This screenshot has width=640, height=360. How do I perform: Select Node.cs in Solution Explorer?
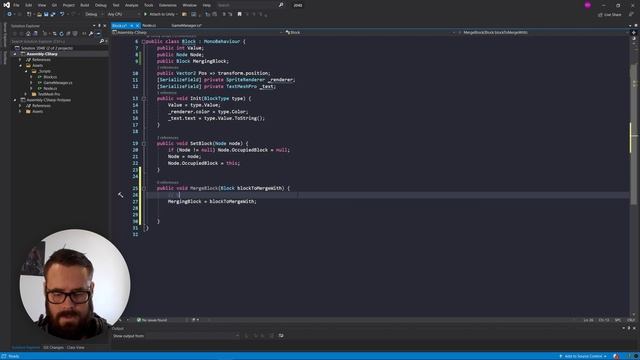(x=50, y=88)
